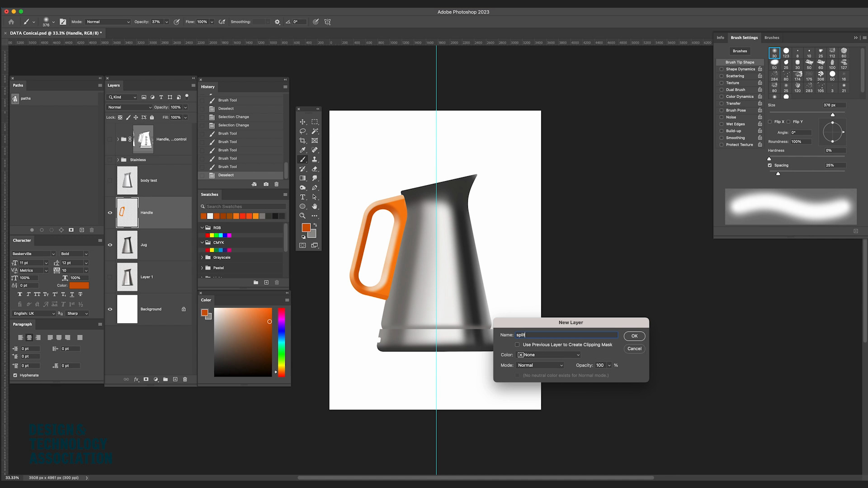The height and width of the screenshot is (488, 868).
Task: Select the Zoom tool
Action: point(302,216)
